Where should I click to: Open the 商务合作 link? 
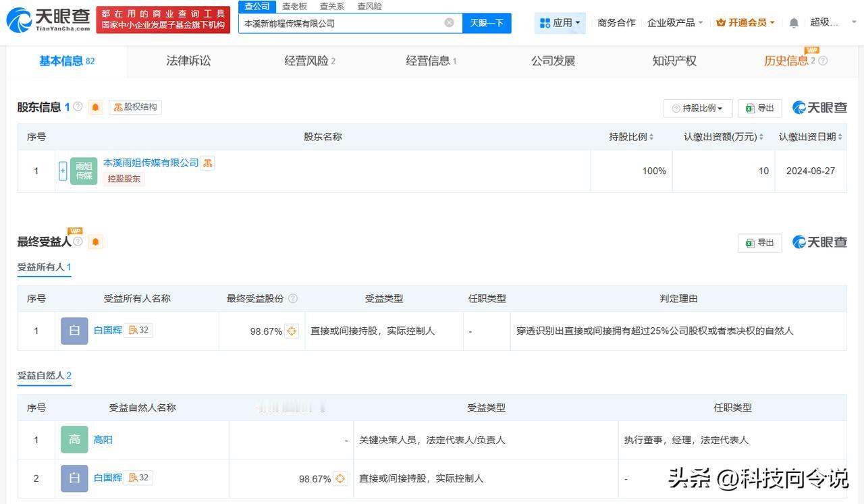(616, 23)
